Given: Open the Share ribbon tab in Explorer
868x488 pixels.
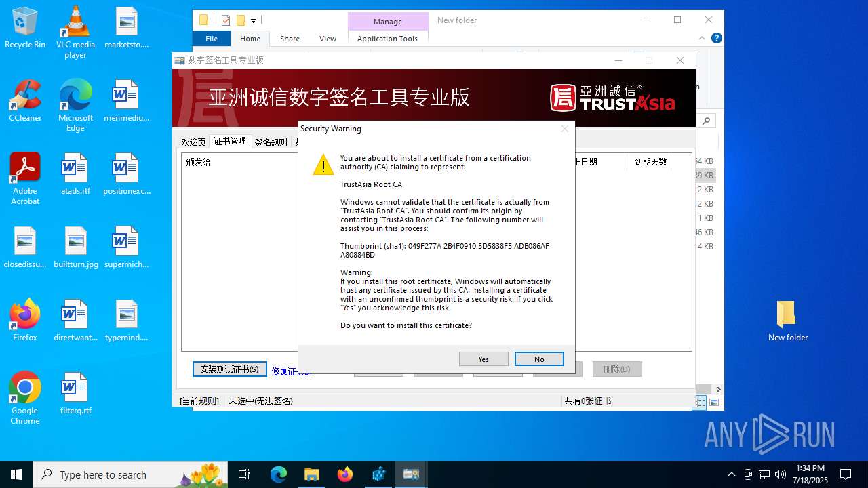Looking at the screenshot, I should click(290, 39).
